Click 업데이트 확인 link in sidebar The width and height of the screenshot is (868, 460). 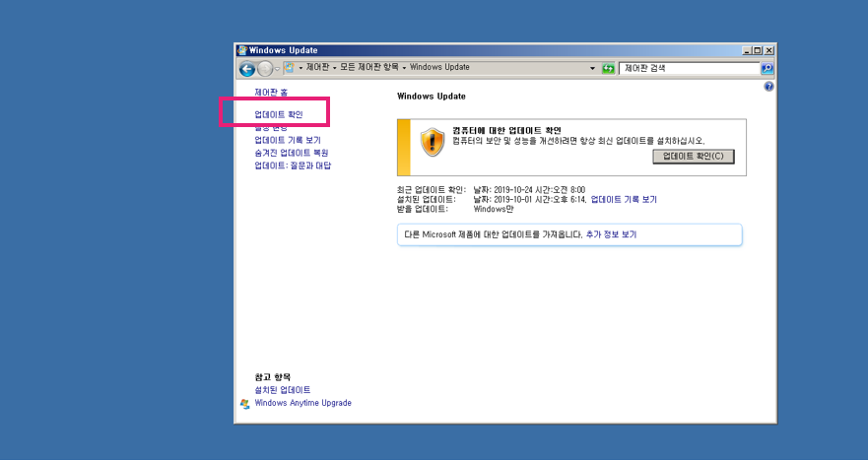coord(279,114)
